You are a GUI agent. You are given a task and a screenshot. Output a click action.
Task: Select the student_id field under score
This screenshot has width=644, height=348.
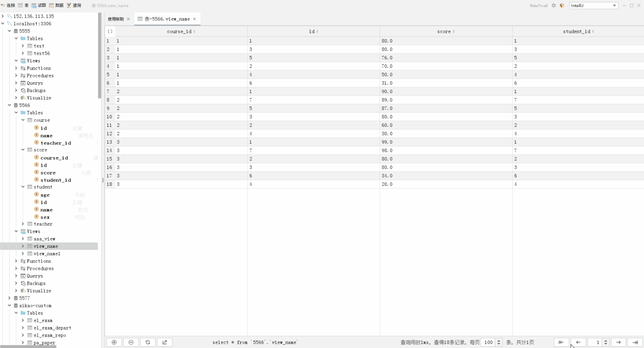coord(56,180)
